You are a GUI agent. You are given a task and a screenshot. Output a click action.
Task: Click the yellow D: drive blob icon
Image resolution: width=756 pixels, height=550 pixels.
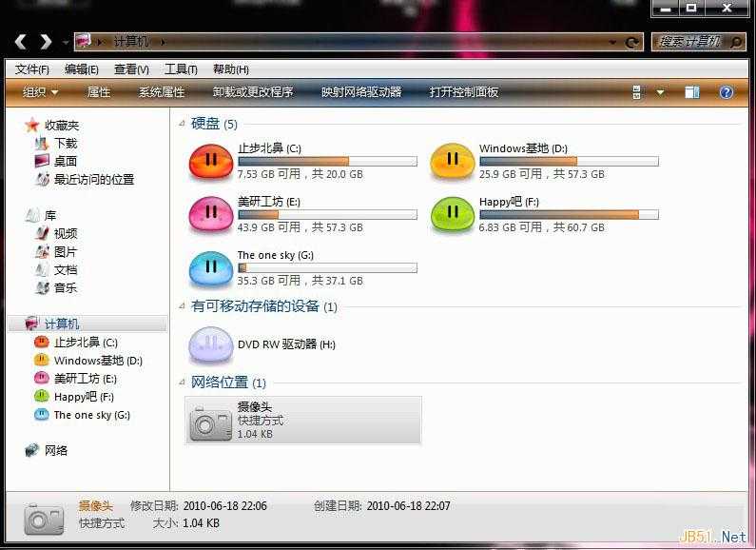453,162
